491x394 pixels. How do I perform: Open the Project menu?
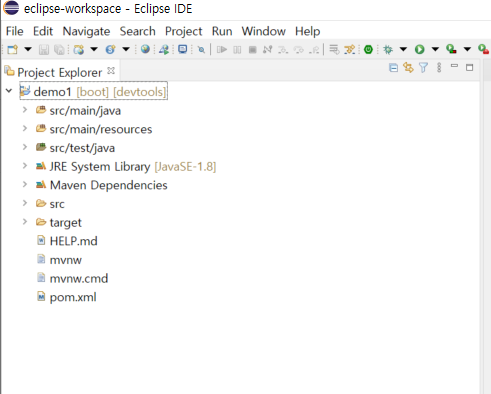click(x=184, y=31)
